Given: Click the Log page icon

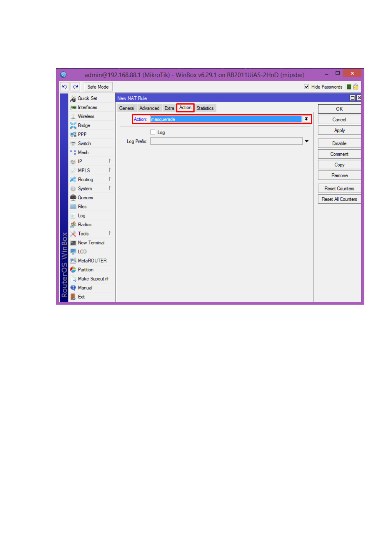Looking at the screenshot, I should (x=73, y=215).
